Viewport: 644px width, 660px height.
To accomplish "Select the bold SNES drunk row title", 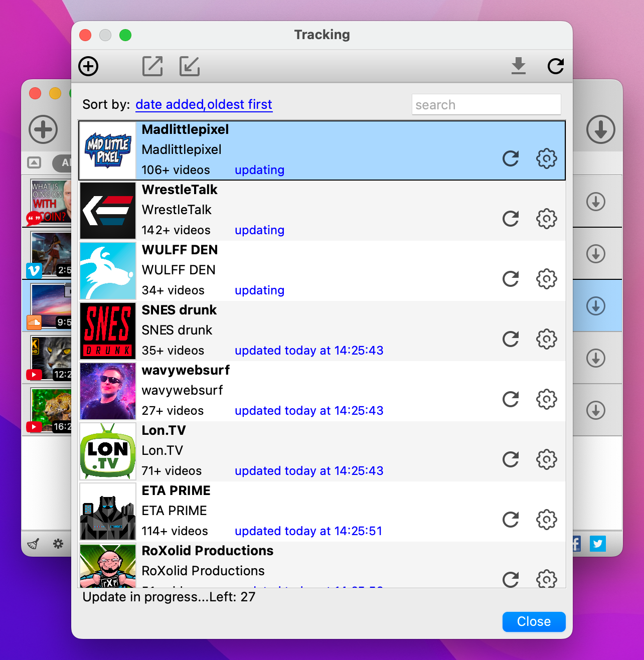I will [179, 310].
